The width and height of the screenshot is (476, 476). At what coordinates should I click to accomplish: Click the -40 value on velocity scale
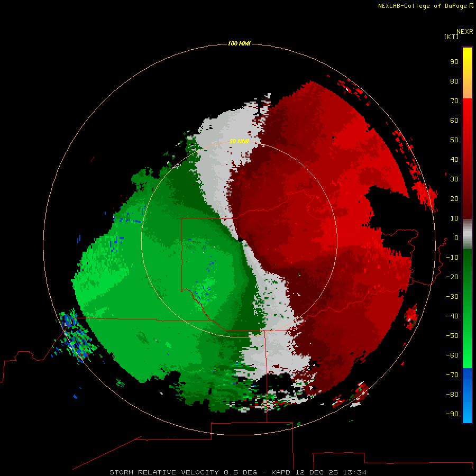[x=452, y=316]
